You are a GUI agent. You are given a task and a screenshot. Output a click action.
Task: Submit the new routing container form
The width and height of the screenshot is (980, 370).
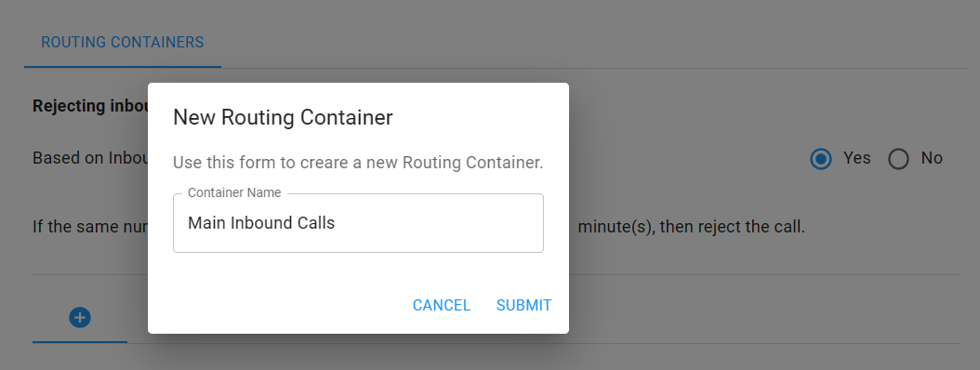click(x=523, y=305)
